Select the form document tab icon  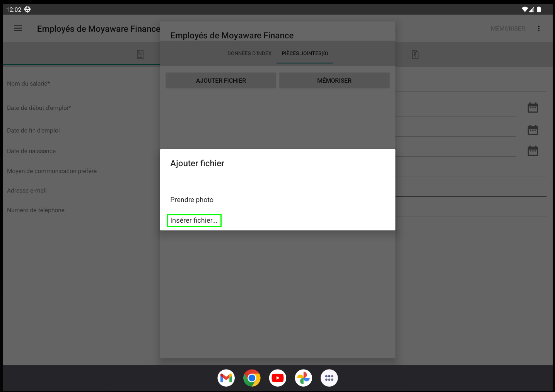click(140, 55)
